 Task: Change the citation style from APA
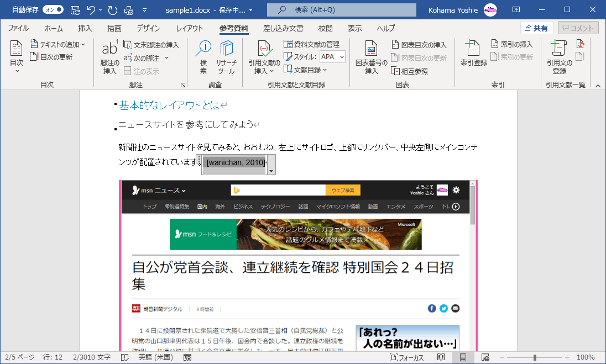(332, 56)
